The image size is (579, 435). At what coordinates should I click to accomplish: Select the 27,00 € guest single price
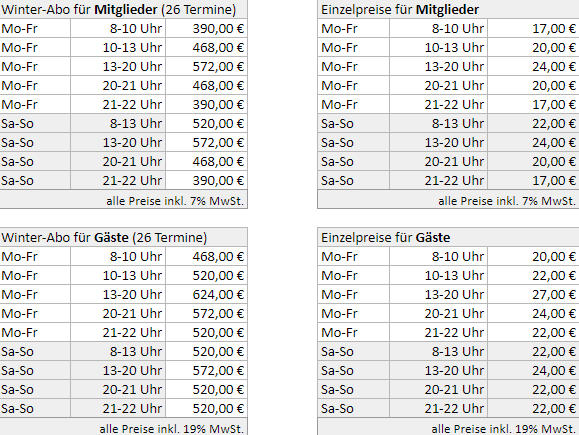(533, 294)
